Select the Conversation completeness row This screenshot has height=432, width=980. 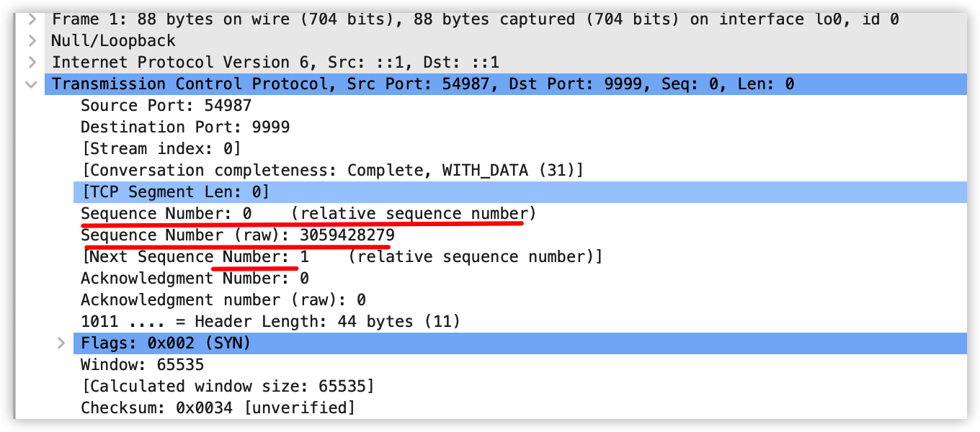pos(331,171)
